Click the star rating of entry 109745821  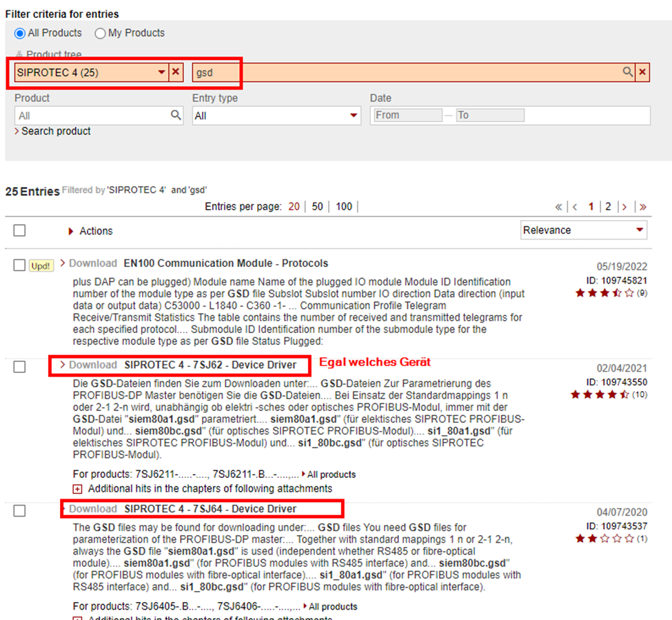[604, 293]
